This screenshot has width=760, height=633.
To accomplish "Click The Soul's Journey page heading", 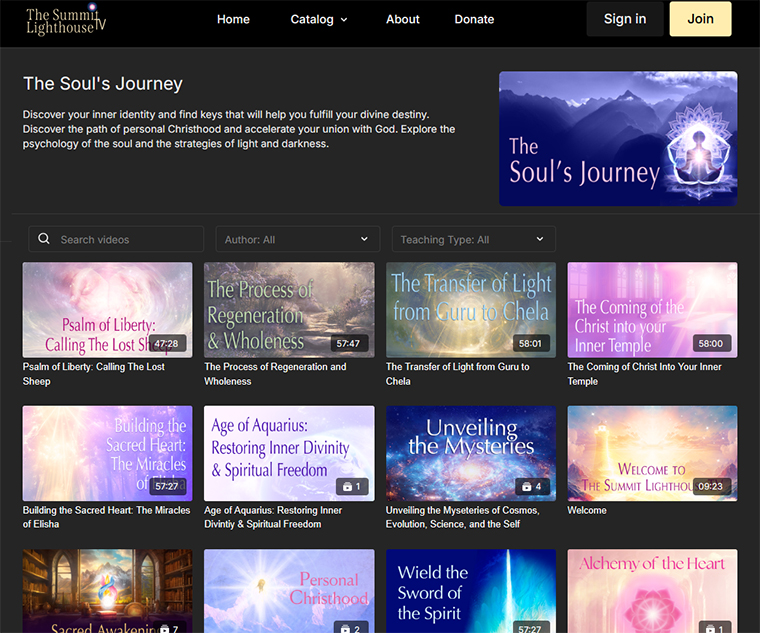I will (103, 84).
